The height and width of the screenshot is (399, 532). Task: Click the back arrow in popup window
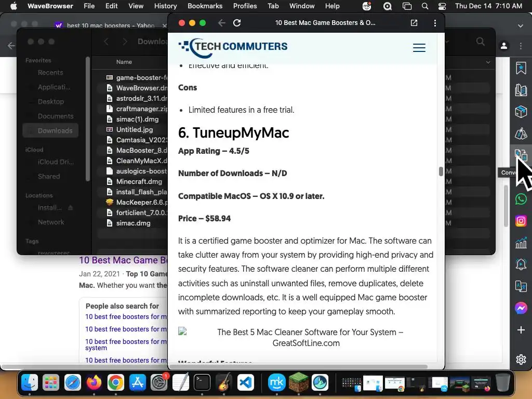pyautogui.click(x=221, y=23)
